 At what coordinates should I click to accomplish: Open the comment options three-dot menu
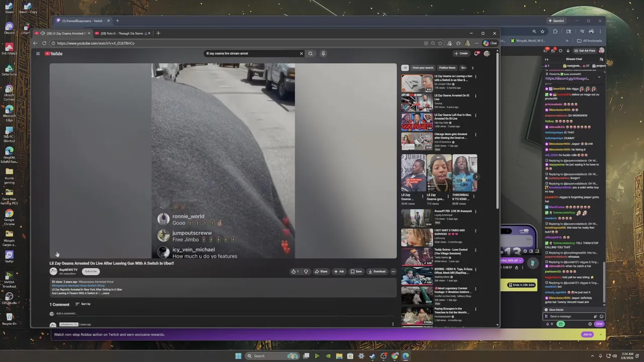click(x=393, y=324)
